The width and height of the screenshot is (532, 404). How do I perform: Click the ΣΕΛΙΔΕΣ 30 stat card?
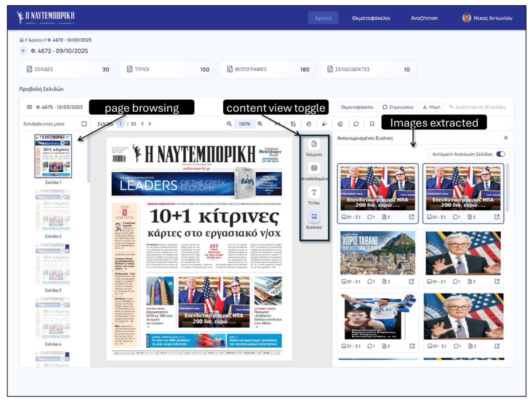coord(67,69)
